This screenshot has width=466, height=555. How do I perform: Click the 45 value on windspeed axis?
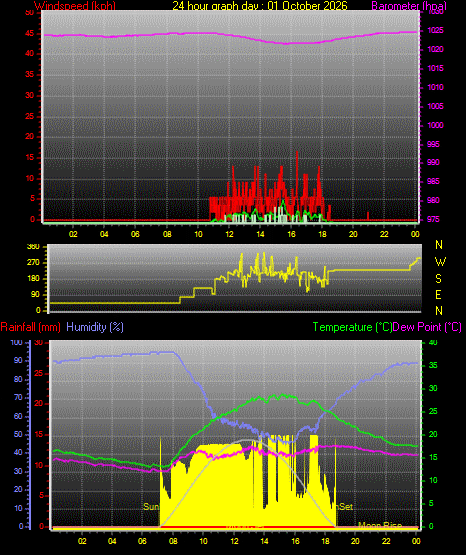pos(30,34)
